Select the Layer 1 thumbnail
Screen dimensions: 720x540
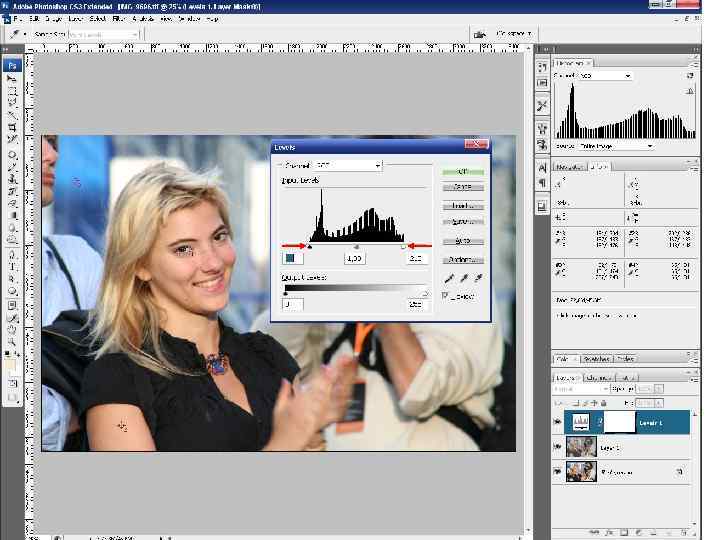[x=581, y=447]
